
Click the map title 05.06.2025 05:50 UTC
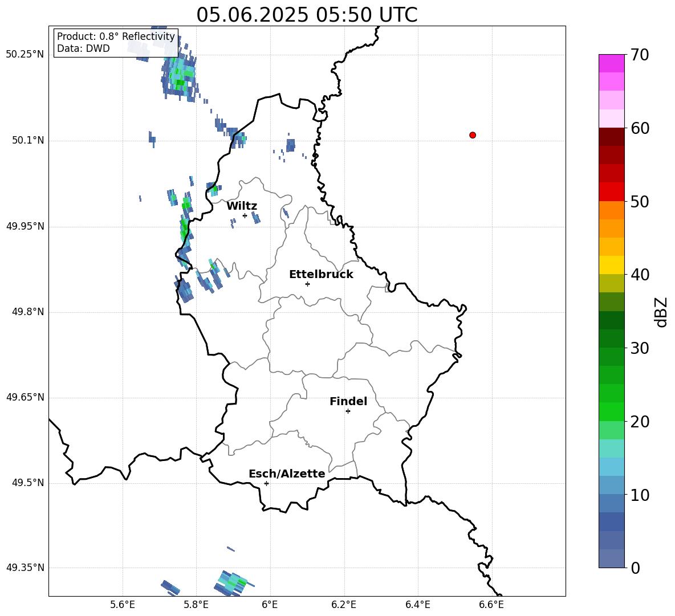coord(307,15)
